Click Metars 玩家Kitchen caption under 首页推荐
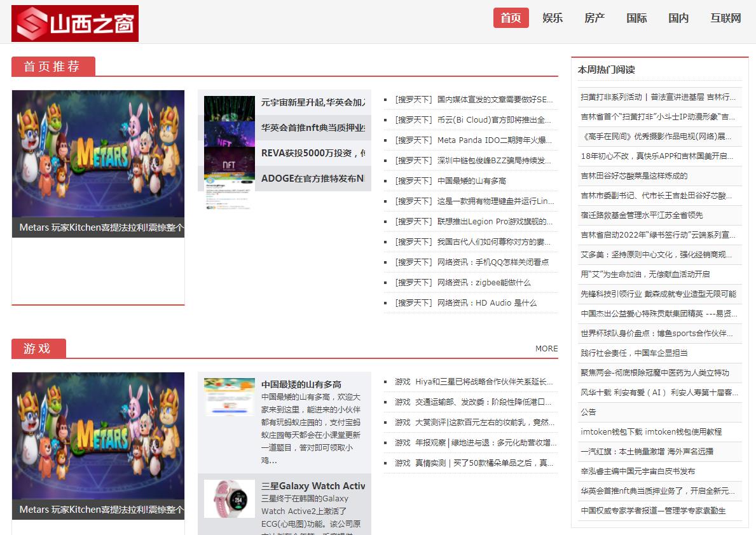This screenshot has width=756, height=535. 99,227
